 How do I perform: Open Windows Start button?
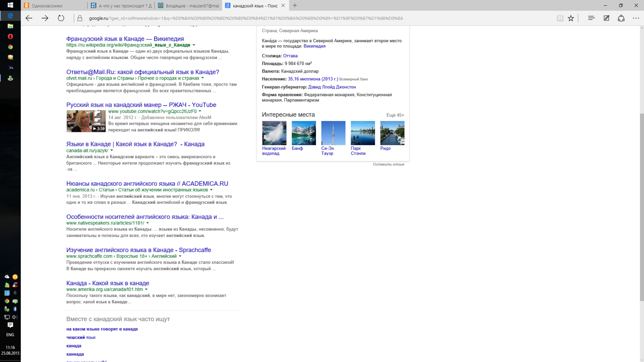click(x=10, y=5)
